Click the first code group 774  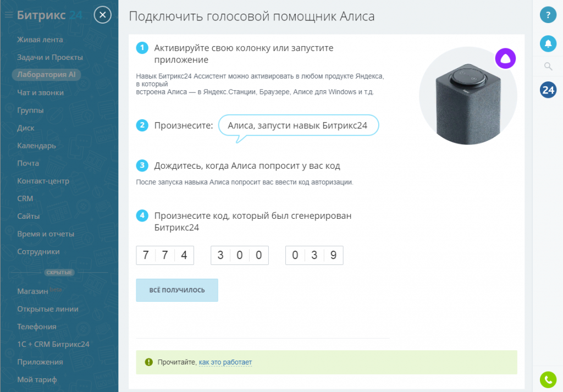tap(165, 255)
